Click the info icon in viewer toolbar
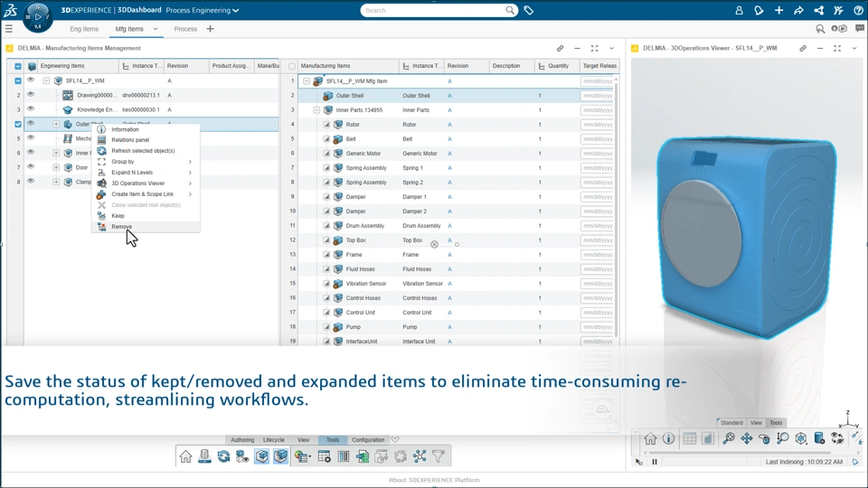 (x=669, y=439)
